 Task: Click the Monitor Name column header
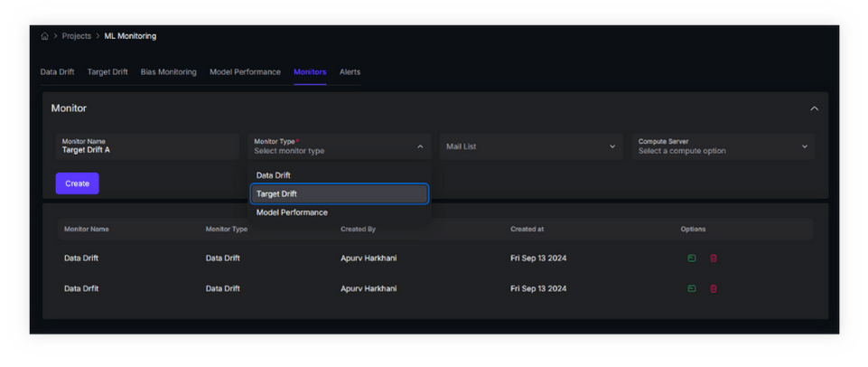87,229
